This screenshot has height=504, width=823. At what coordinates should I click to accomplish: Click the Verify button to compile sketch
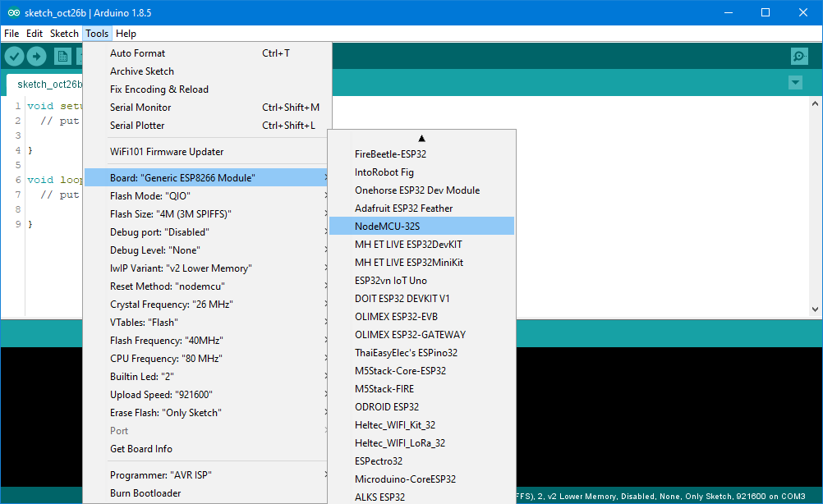point(13,56)
